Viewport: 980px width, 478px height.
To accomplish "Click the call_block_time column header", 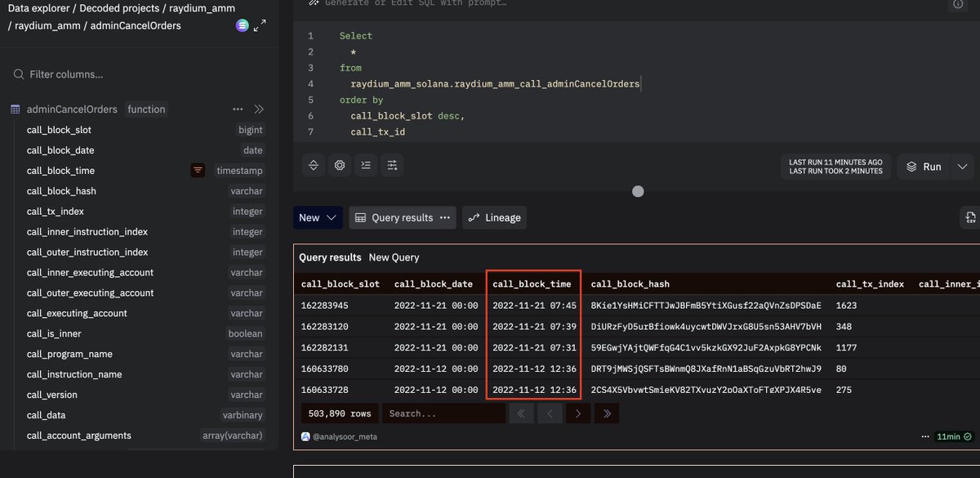I will [532, 284].
